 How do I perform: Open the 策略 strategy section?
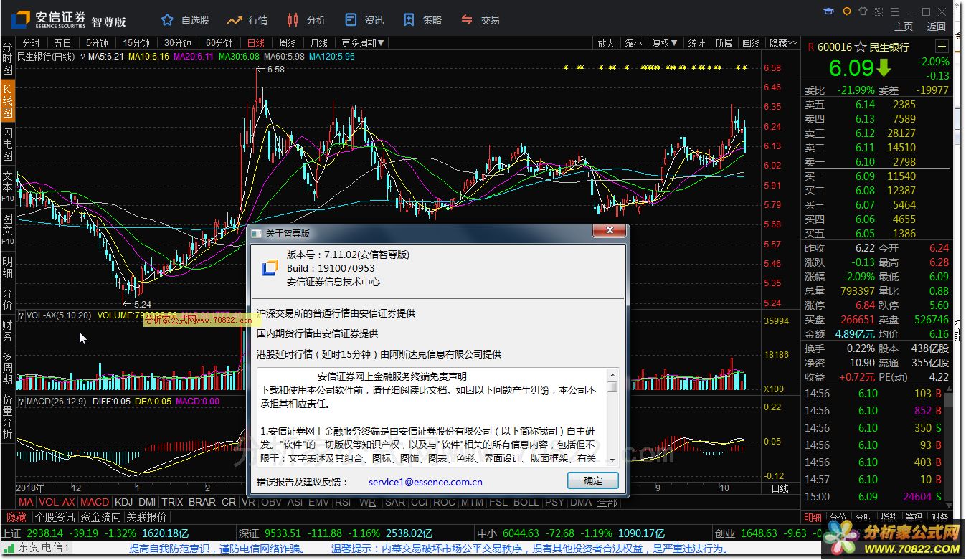(x=422, y=20)
